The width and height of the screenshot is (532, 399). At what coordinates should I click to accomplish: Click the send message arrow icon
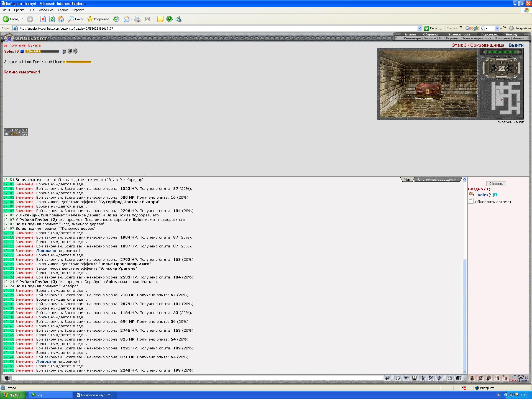click(387, 378)
